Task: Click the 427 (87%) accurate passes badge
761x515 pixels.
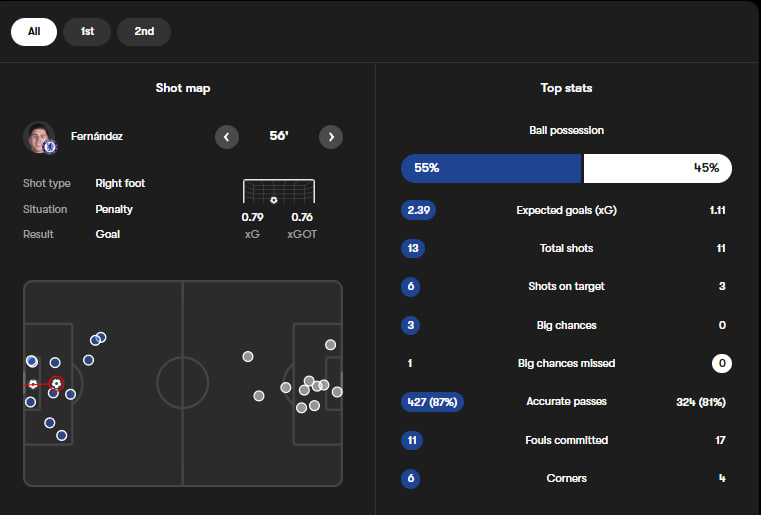Action: (432, 402)
